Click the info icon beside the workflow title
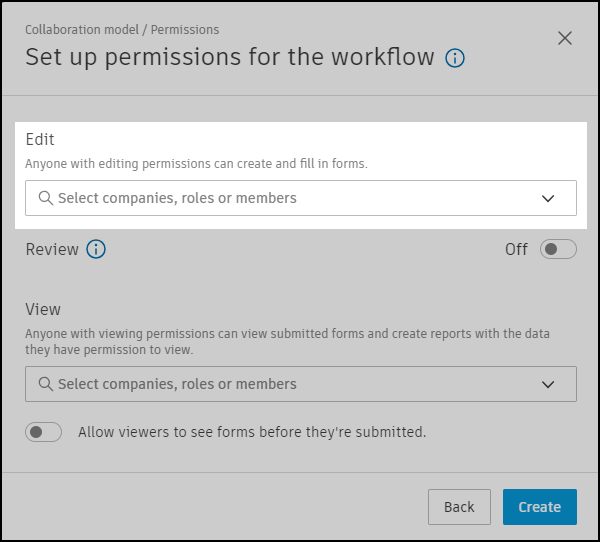 [x=455, y=58]
